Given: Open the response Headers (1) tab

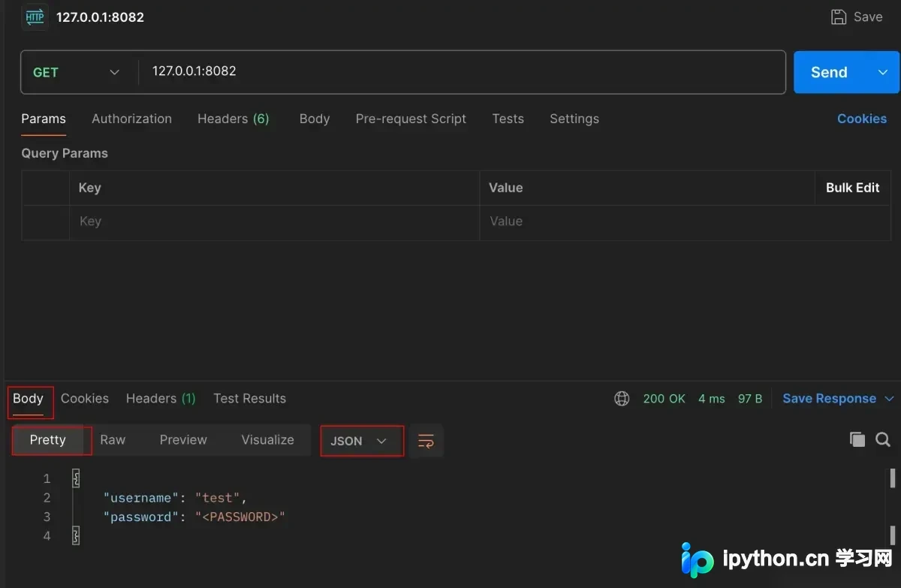Looking at the screenshot, I should [x=161, y=399].
